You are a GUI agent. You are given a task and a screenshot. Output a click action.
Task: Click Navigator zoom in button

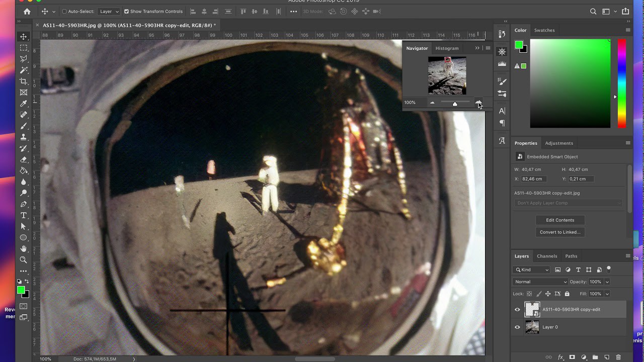[478, 103]
